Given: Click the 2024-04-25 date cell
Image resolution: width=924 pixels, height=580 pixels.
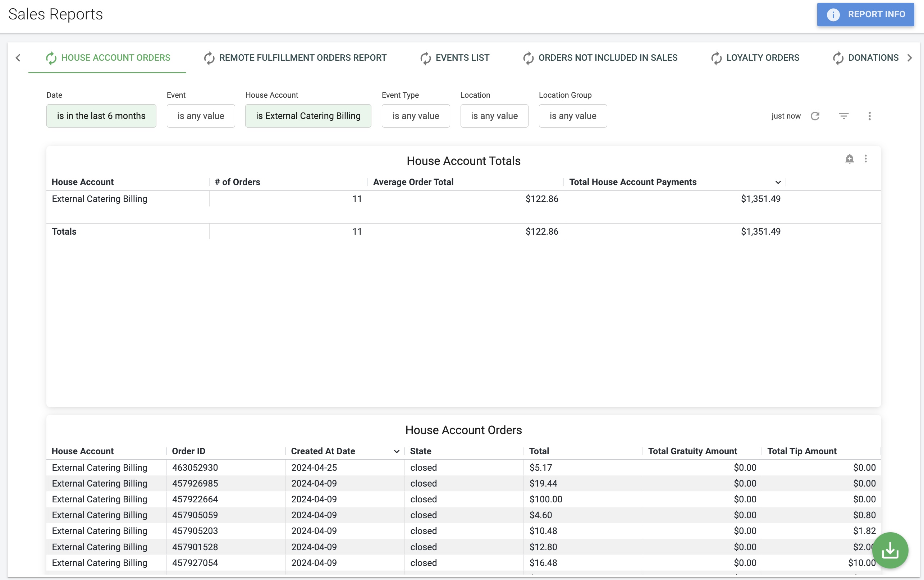Looking at the screenshot, I should tap(314, 468).
